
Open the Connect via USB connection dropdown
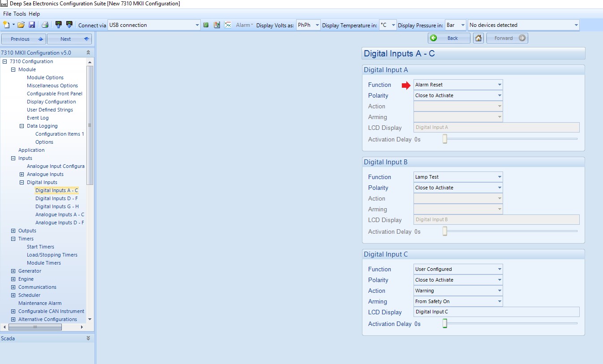click(x=154, y=25)
